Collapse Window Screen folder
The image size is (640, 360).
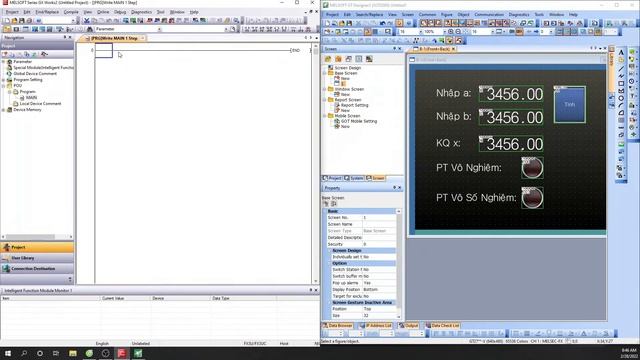(325, 89)
